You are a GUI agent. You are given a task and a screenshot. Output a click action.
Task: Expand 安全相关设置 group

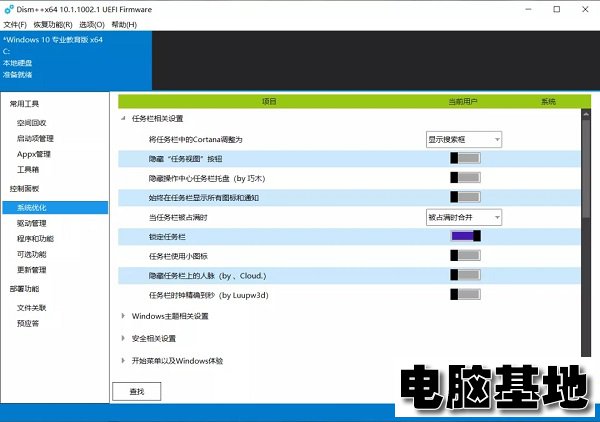[x=123, y=338]
